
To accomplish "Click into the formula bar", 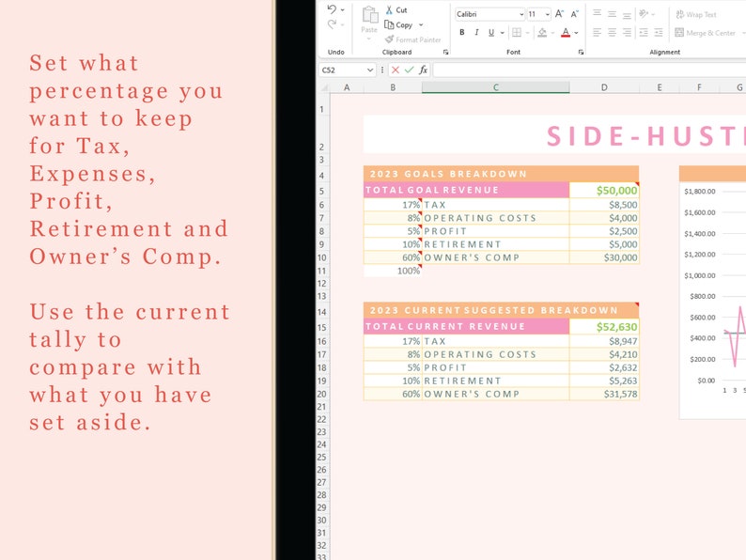I will point(589,70).
